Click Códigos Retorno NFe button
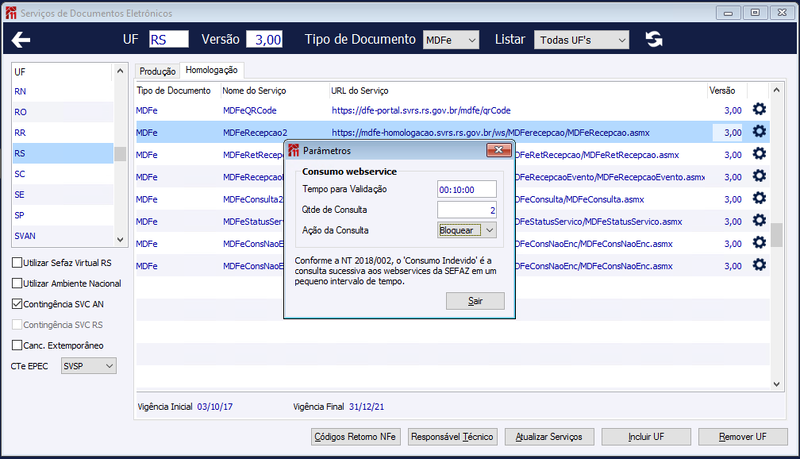This screenshot has width=800, height=459. coord(356,437)
